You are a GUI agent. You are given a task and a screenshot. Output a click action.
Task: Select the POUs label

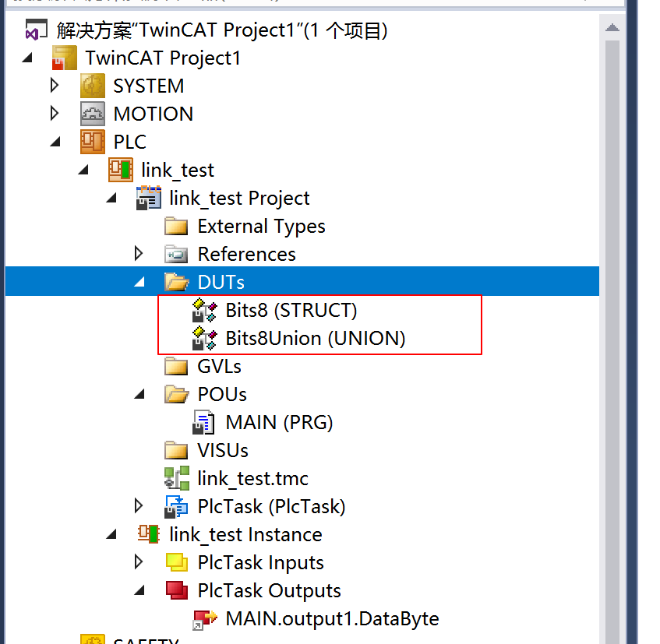(222, 395)
